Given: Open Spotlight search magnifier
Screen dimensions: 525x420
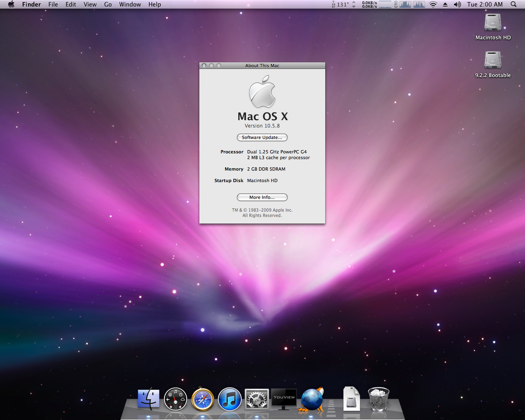Looking at the screenshot, I should (x=514, y=5).
